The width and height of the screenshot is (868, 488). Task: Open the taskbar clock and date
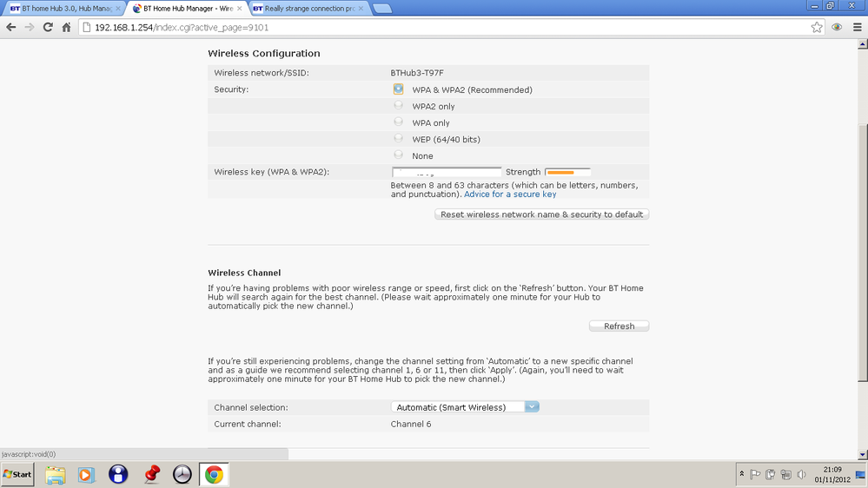click(x=832, y=475)
